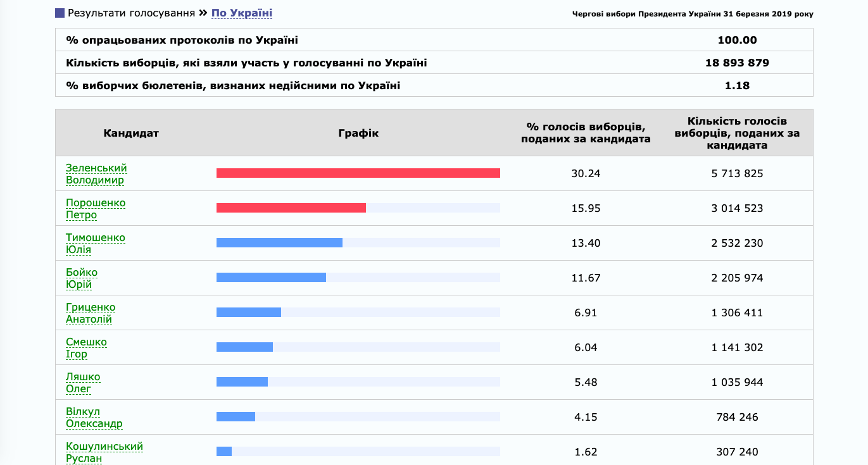Click the purple square icon before Результати голосування
Screen dimensions: 868x465
[60, 13]
